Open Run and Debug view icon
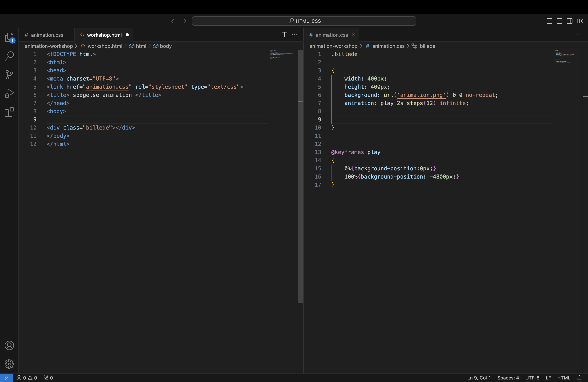588x382 pixels. [9, 93]
